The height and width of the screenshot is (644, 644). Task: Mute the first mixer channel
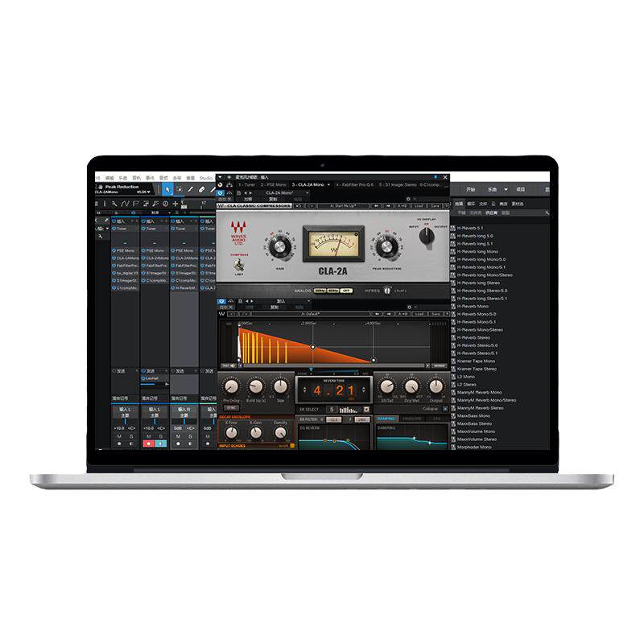tap(119, 436)
